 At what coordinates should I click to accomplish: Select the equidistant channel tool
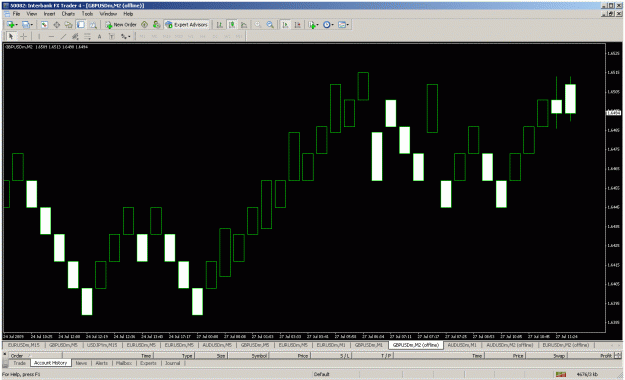tap(75, 37)
